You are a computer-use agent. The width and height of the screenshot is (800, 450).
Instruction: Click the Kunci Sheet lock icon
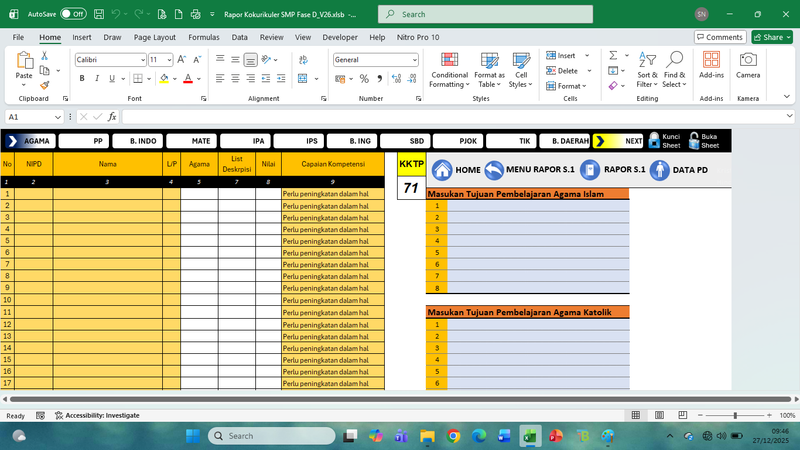(655, 141)
